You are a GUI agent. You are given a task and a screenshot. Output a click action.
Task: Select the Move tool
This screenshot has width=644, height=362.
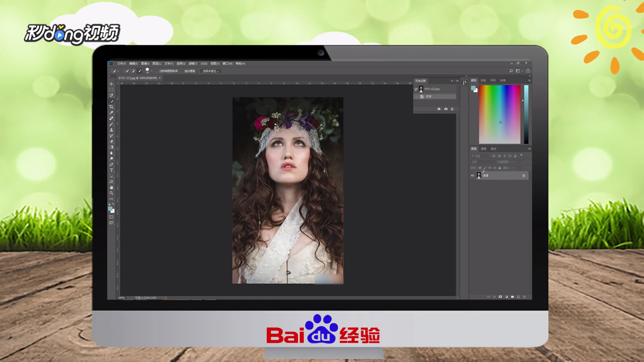111,84
